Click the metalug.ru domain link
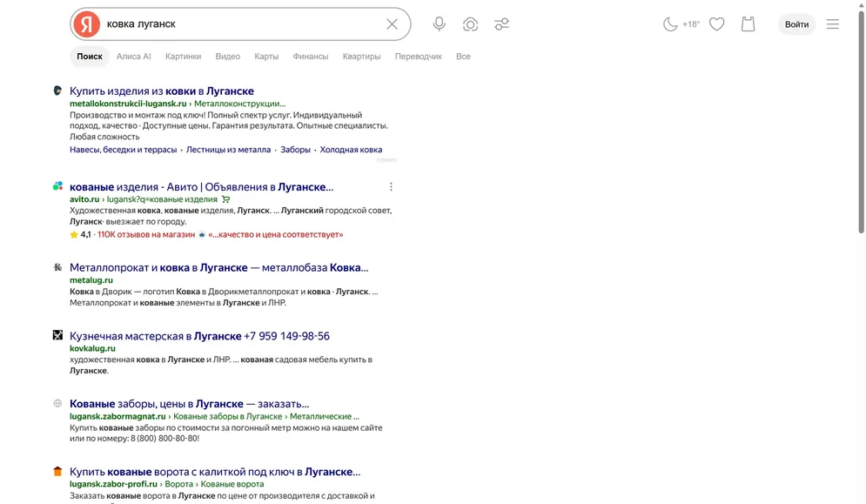The height and width of the screenshot is (504, 866). point(91,280)
